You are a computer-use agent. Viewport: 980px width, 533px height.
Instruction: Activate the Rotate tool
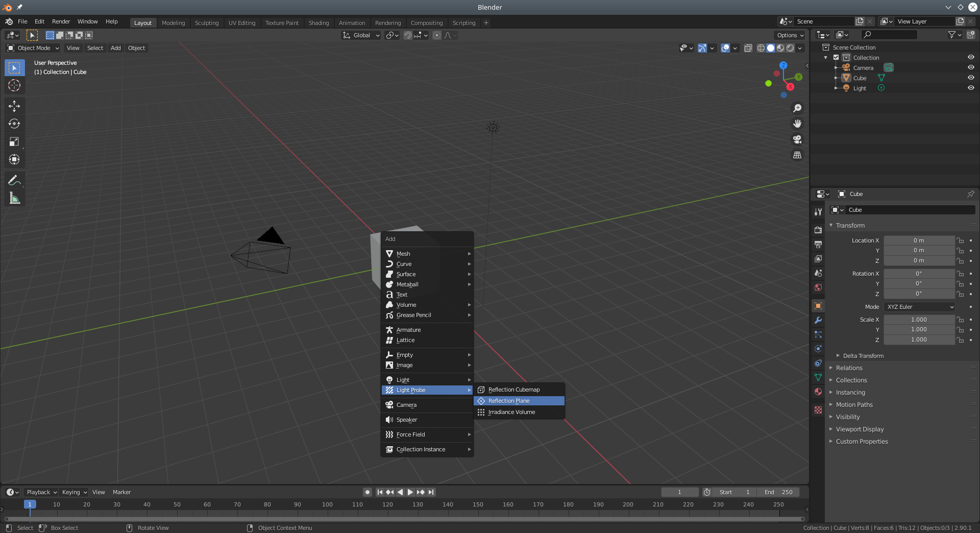tap(14, 124)
